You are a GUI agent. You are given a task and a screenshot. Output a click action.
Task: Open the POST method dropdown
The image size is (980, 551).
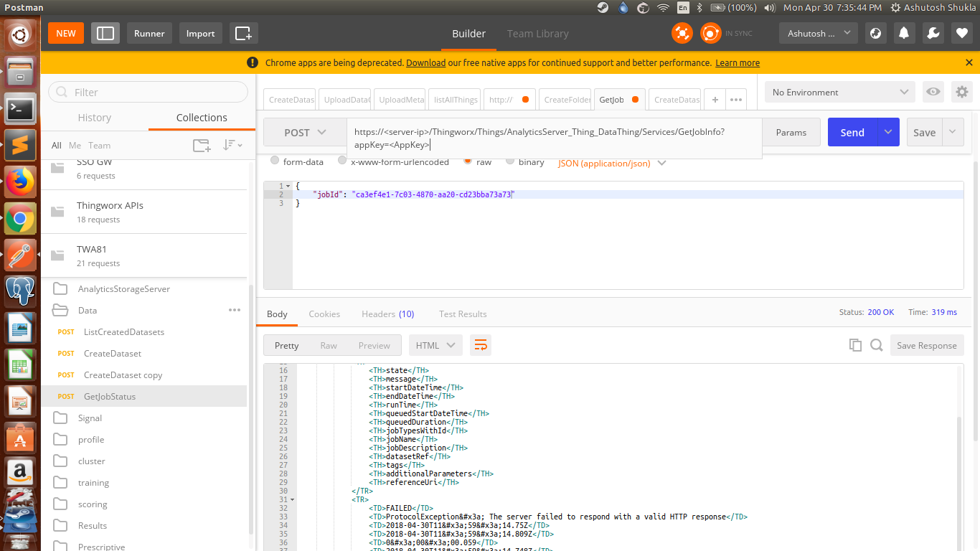[x=304, y=132]
